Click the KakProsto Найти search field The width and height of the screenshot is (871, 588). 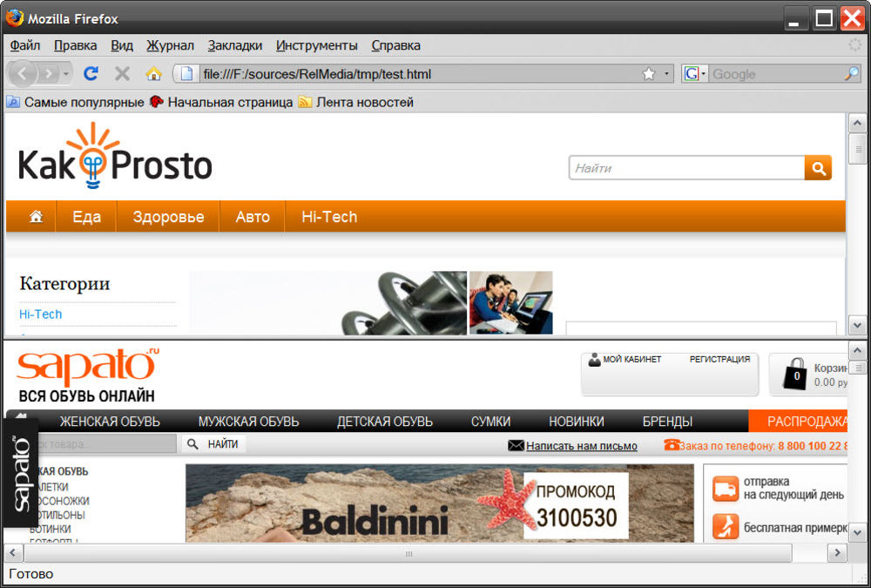click(686, 168)
